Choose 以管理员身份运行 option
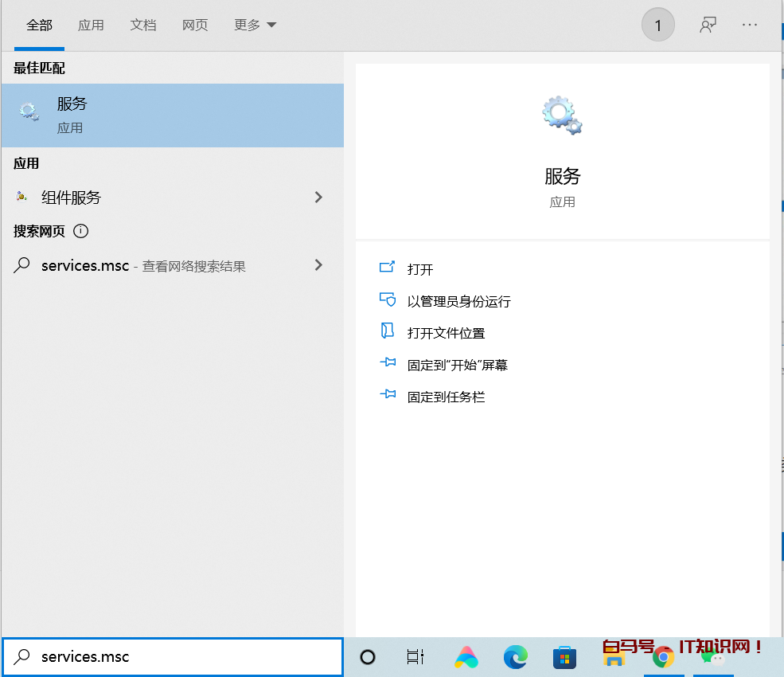 point(458,301)
